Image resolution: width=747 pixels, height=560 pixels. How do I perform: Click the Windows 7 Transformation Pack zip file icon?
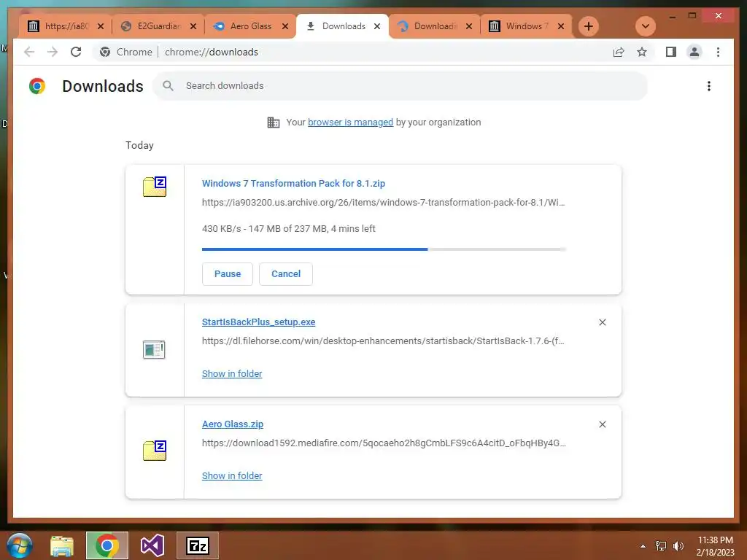155,186
